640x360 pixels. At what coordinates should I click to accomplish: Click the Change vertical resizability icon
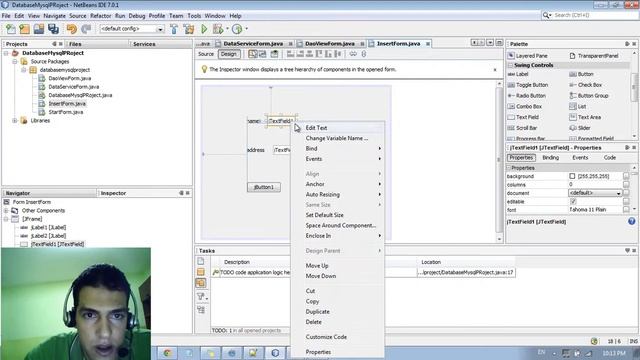point(364,54)
